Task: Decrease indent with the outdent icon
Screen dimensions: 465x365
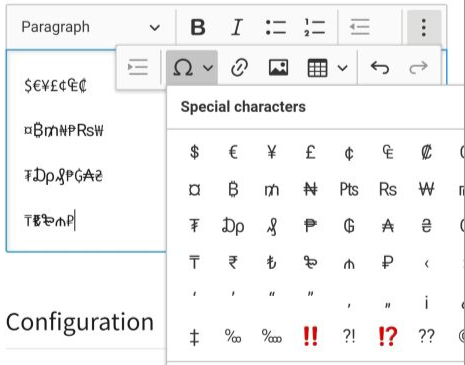Action: (360, 27)
